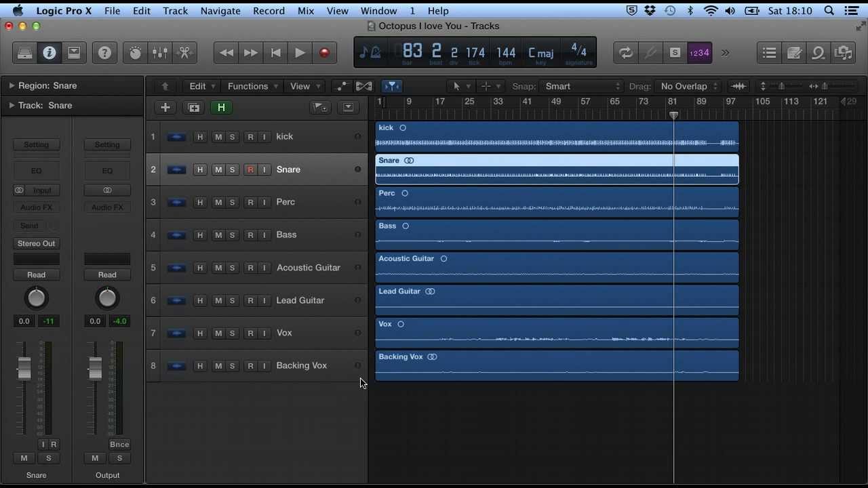Toggle the green global Hide button

(221, 107)
